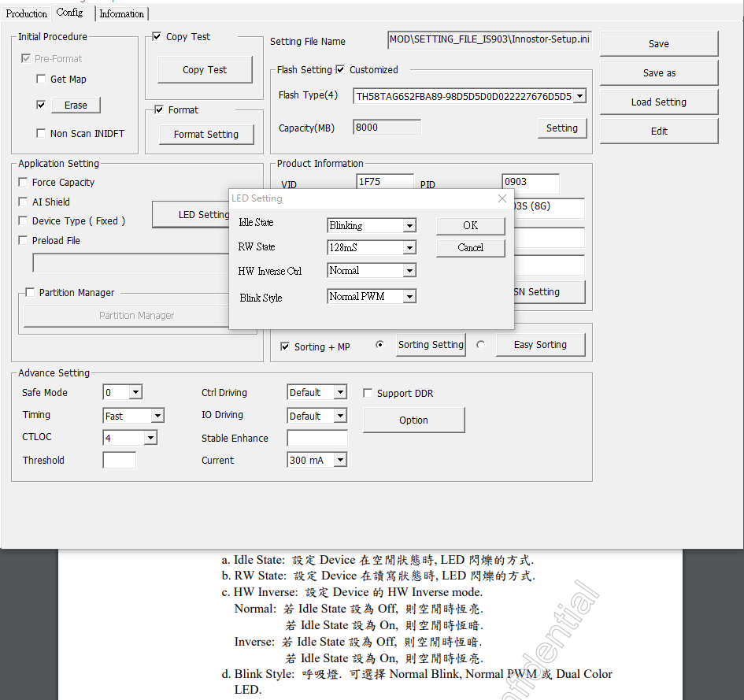Uncheck the Customized flash setting checkbox
This screenshot has height=700, width=744.
(340, 70)
